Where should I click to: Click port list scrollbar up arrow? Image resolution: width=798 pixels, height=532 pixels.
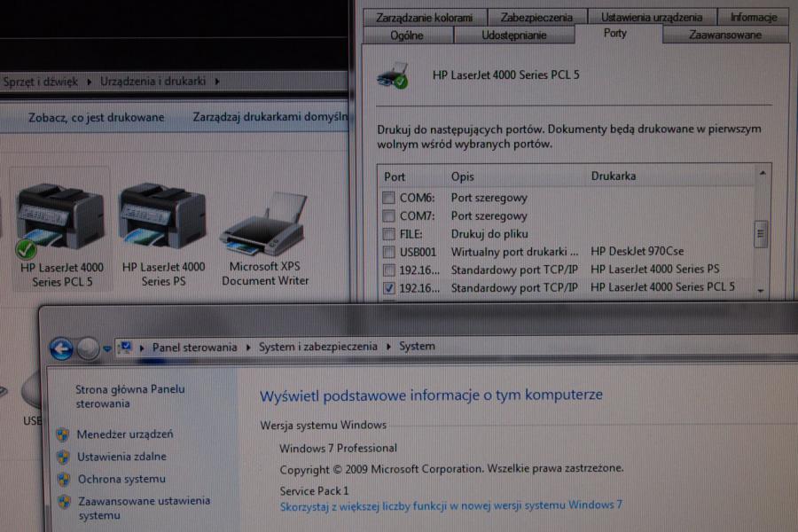point(762,174)
